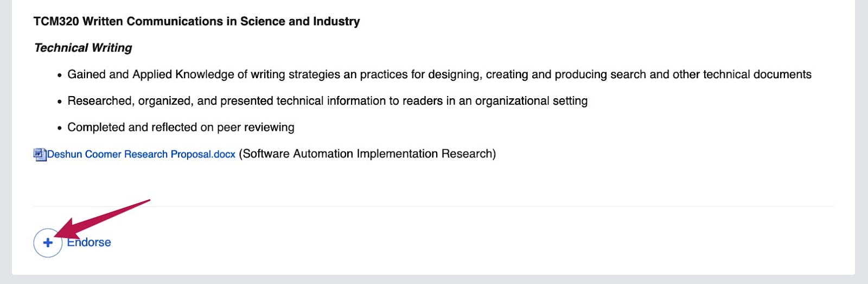
Task: Click the Completed and reflected on peer reviewing bullet
Action: [181, 127]
